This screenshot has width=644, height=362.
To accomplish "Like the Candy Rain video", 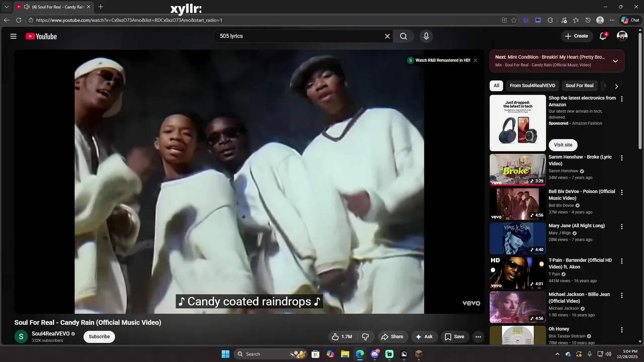I will coord(342,337).
